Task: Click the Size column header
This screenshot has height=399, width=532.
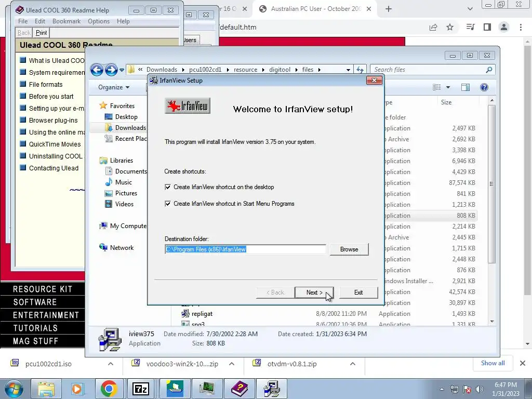Action: point(446,102)
